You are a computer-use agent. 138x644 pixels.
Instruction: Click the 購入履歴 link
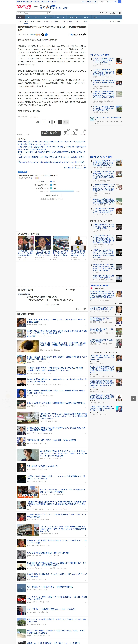click(112, 13)
